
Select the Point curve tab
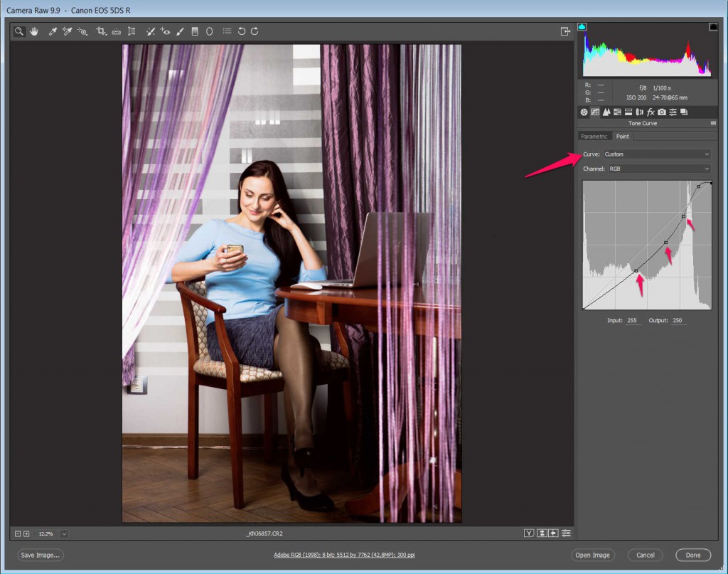[x=622, y=137]
